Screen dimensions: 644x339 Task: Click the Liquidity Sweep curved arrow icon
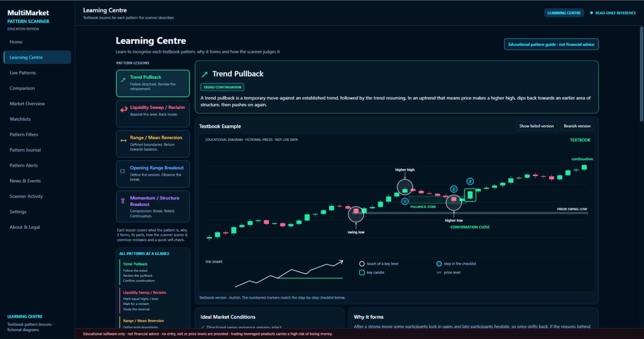123,110
